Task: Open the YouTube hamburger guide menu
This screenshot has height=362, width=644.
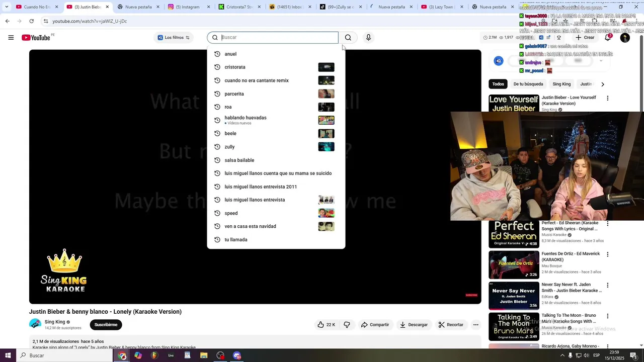Action: [x=11, y=38]
